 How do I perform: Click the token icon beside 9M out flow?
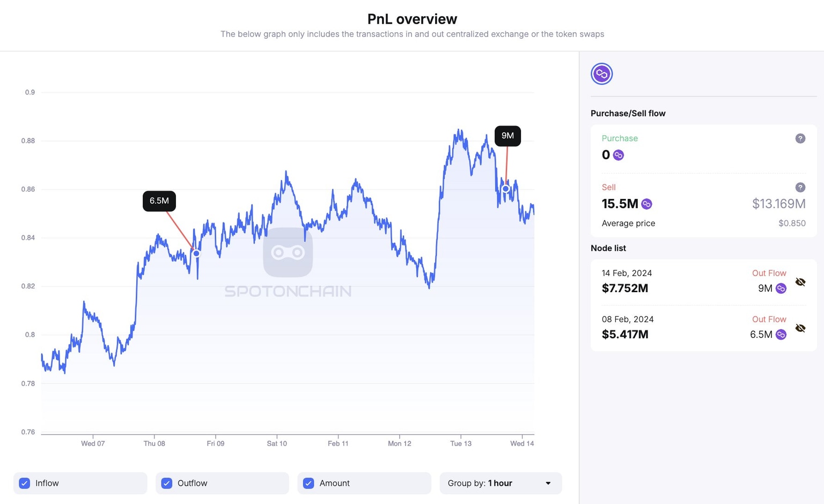(781, 288)
